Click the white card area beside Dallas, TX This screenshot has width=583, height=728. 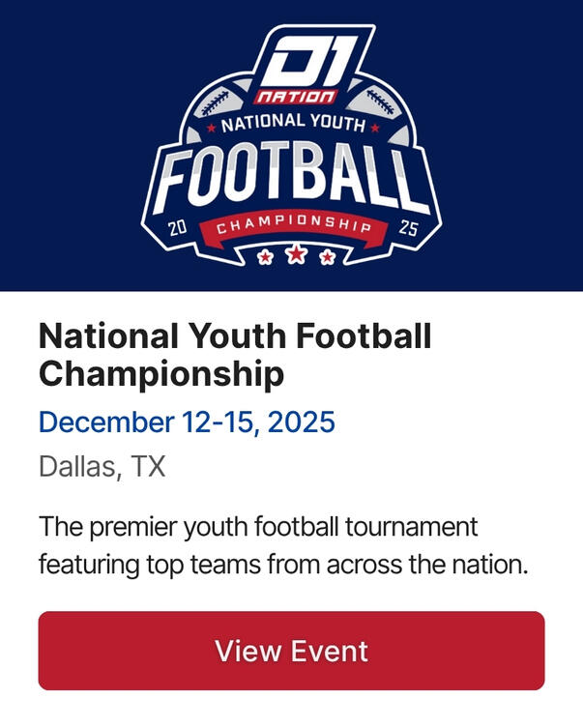(387, 468)
